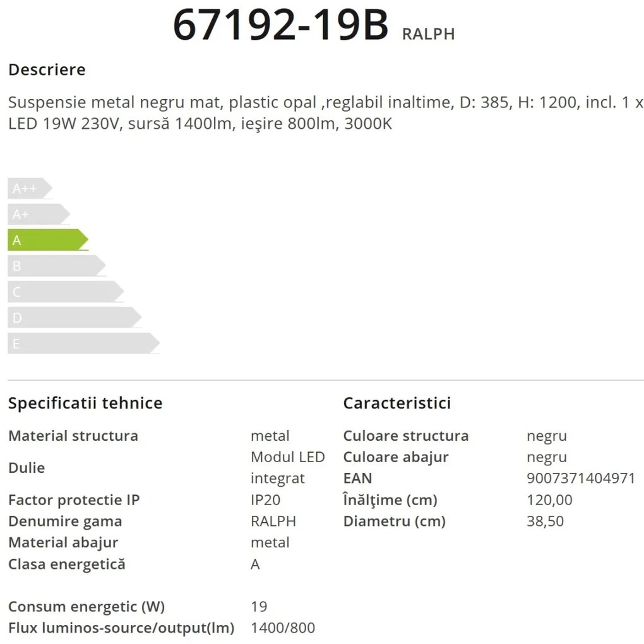Image resolution: width=644 pixels, height=644 pixels.
Task: Click the EAN number 9007371404971
Action: point(581,478)
